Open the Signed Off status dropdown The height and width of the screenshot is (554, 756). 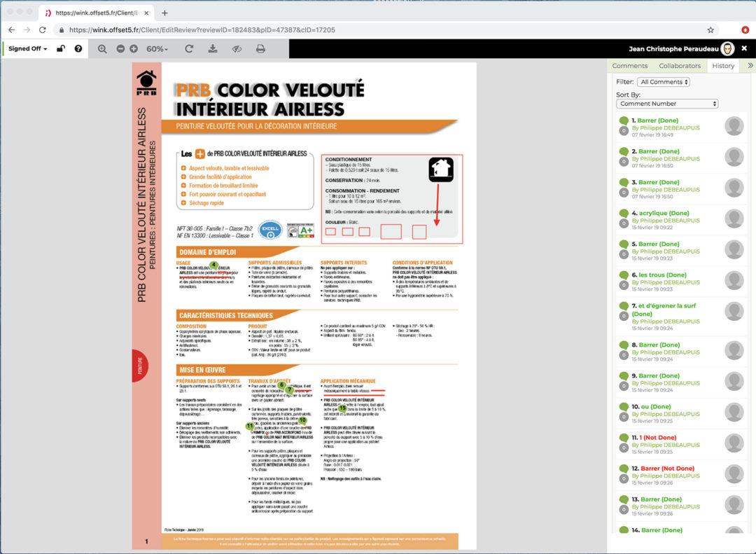tap(28, 49)
